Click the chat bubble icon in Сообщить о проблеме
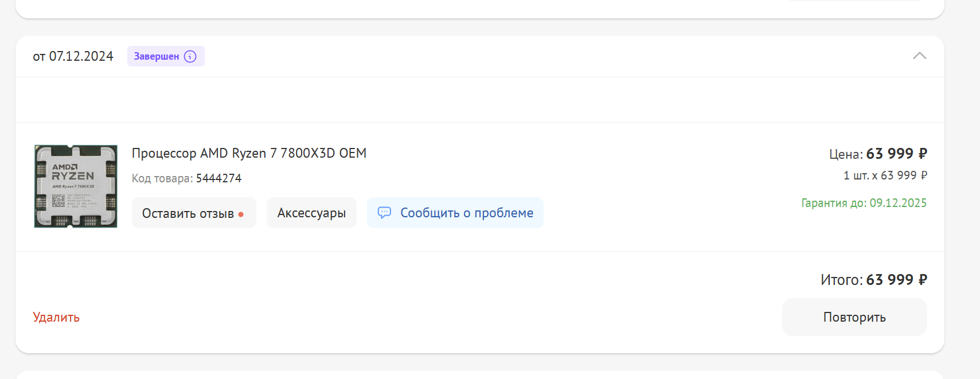The width and height of the screenshot is (980, 379). tap(384, 213)
